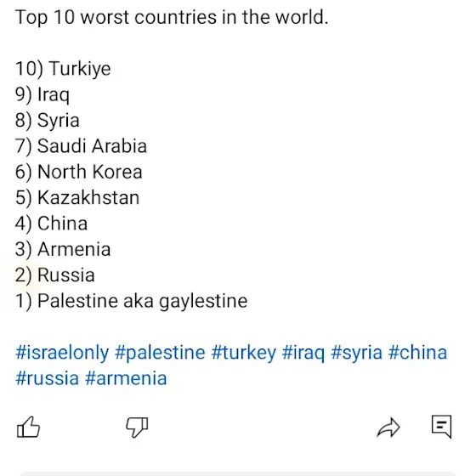Click the '2) Russia' list entry
Viewport: 476px width, 476px height.
tap(54, 275)
